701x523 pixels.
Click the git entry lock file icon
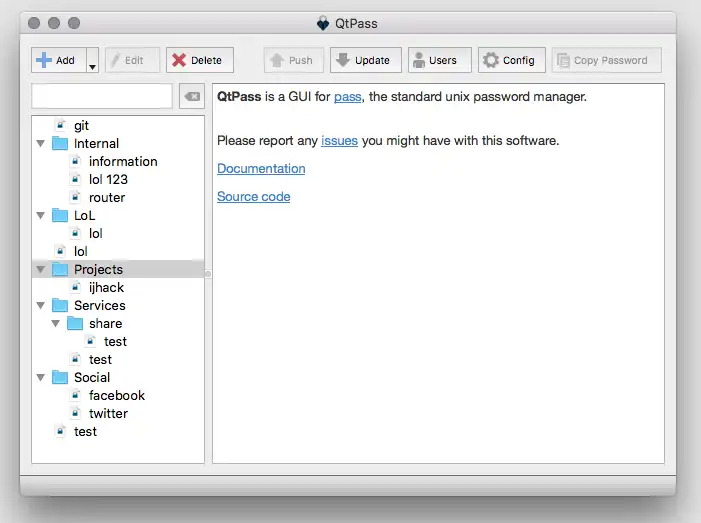click(x=60, y=125)
